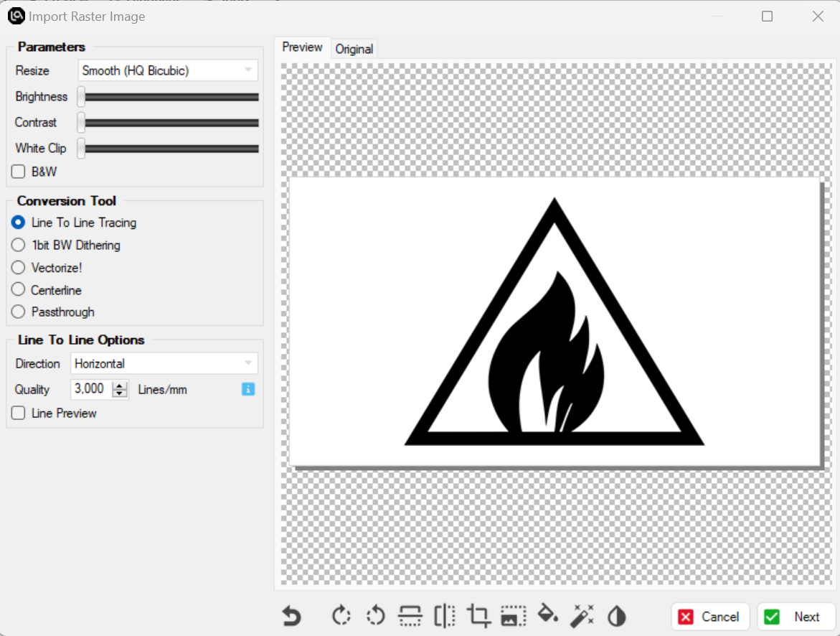Viewport: 840px width, 636px height.
Task: Switch to the Original tab
Action: tap(354, 49)
